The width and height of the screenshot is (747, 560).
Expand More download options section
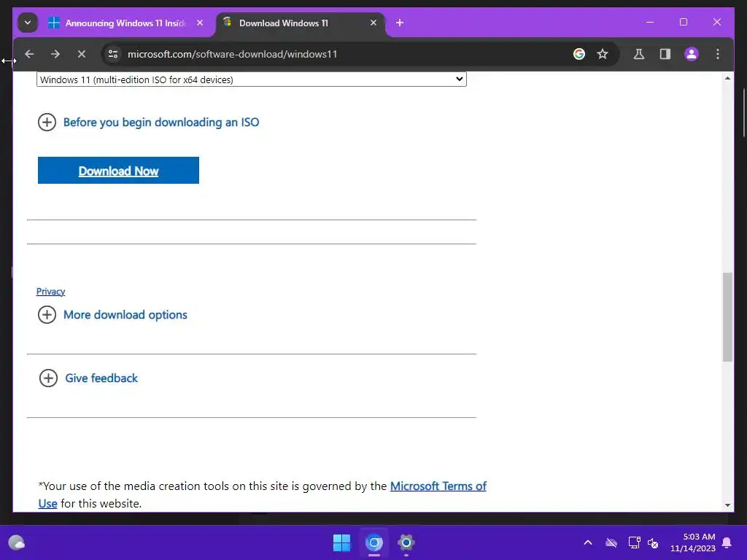tap(113, 315)
